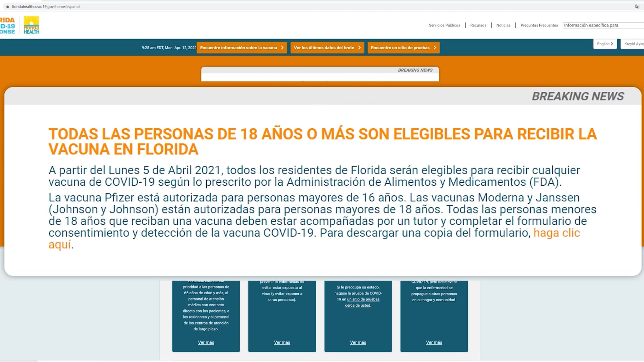Click the translate icon in address bar
Screen dimensions: 644x362
(x=637, y=7)
